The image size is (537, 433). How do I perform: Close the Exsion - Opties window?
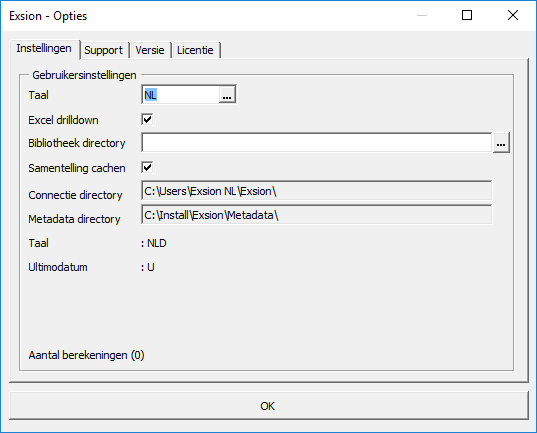513,15
